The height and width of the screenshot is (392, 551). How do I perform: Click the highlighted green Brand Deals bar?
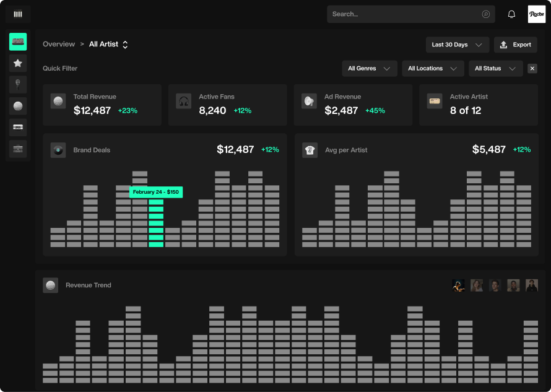coord(156,223)
